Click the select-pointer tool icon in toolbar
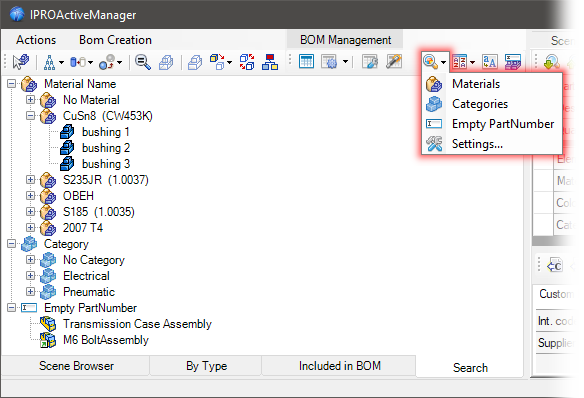Viewport: 584px width, 398px height. pos(20,62)
